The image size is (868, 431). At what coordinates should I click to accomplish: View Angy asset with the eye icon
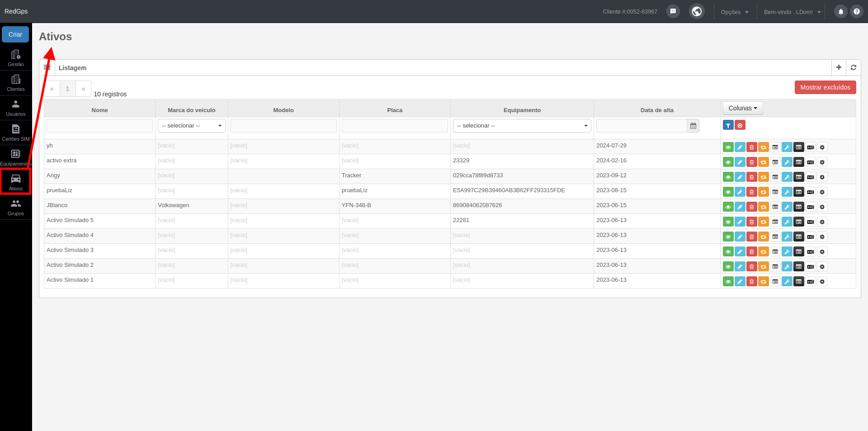tap(728, 177)
